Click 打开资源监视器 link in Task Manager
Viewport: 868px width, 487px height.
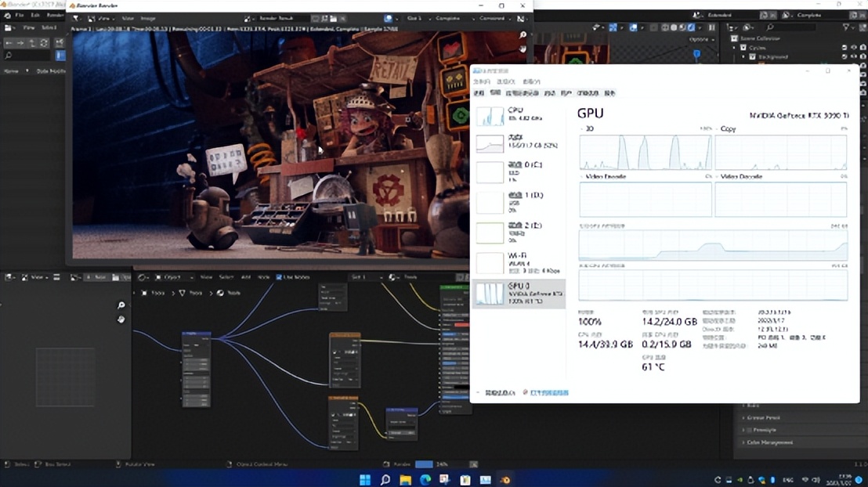click(549, 393)
